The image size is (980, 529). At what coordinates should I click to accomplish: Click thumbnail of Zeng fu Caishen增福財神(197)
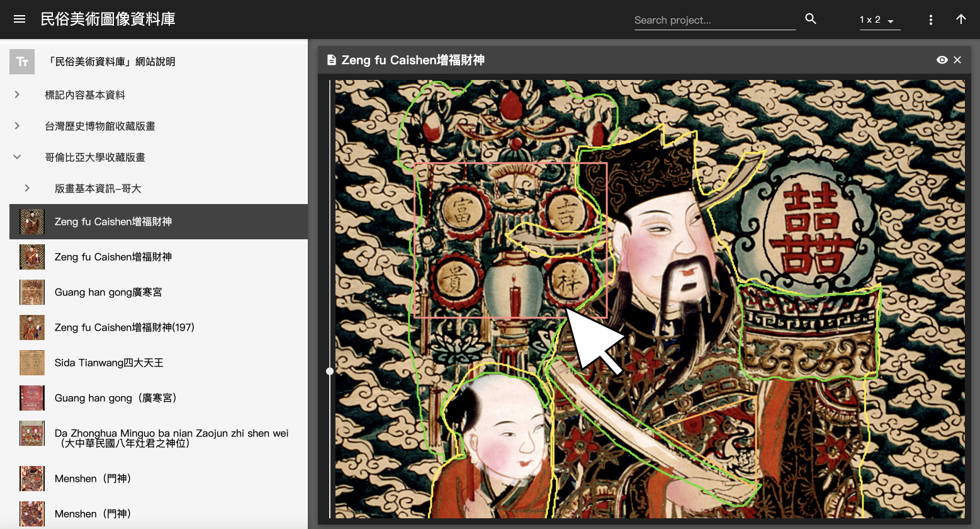[x=32, y=327]
